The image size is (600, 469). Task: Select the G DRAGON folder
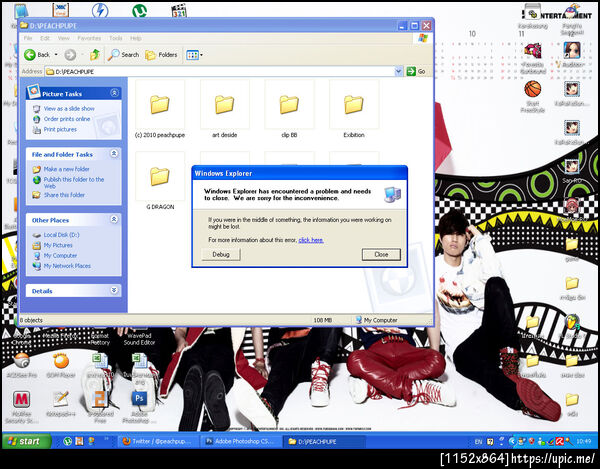tap(160, 182)
